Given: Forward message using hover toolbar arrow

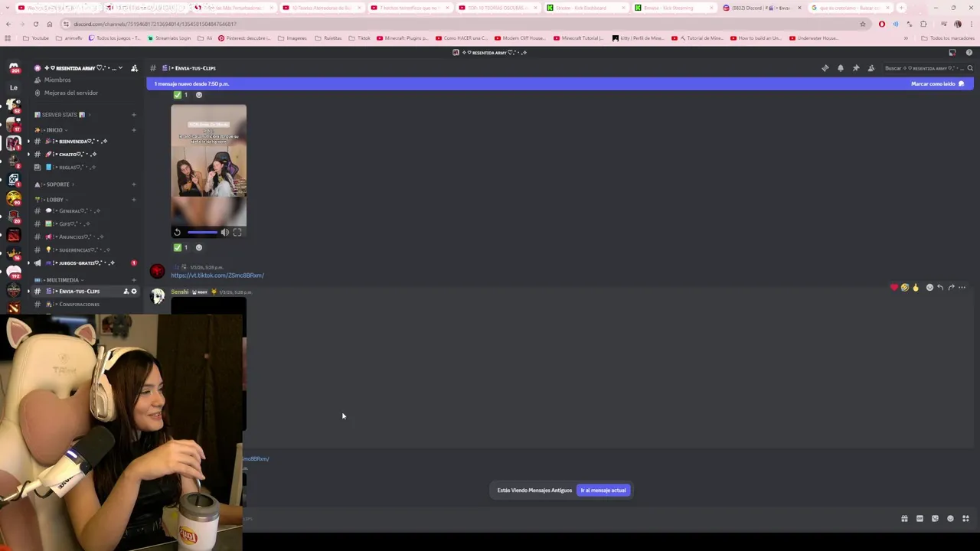Looking at the screenshot, I should click(x=951, y=288).
